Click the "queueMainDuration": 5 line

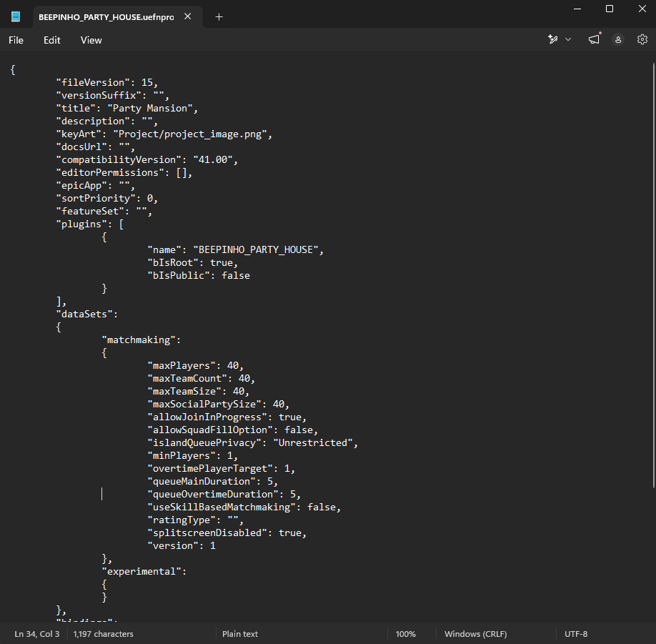point(212,482)
